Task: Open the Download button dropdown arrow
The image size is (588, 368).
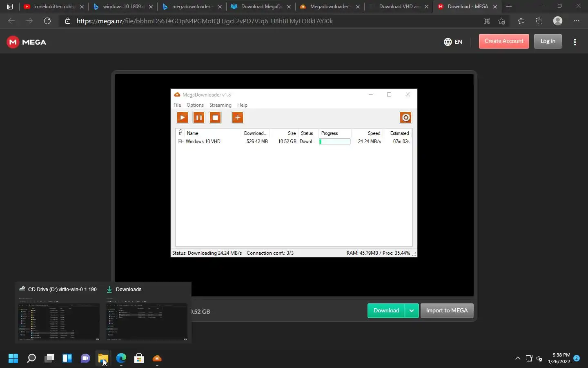Action: (x=412, y=311)
